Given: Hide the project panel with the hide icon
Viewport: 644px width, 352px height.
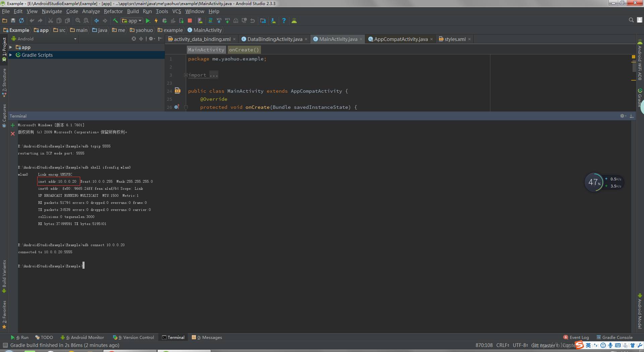Looking at the screenshot, I should click(x=160, y=39).
